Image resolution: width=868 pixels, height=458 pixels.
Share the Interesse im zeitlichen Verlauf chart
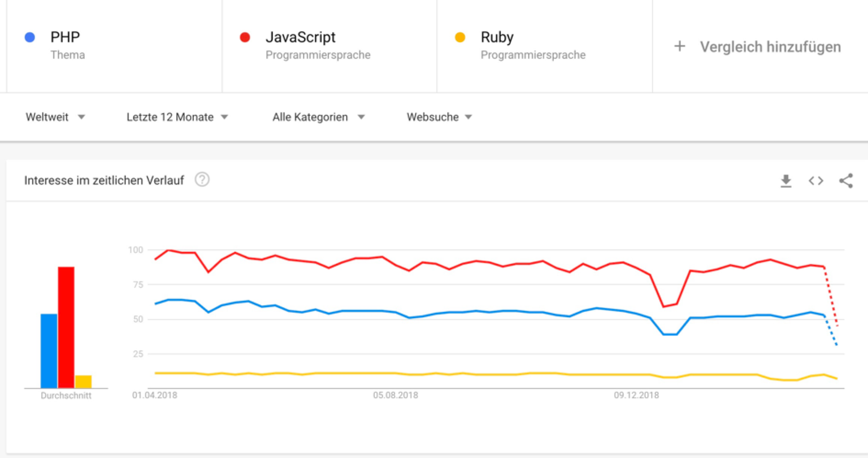[x=845, y=181]
